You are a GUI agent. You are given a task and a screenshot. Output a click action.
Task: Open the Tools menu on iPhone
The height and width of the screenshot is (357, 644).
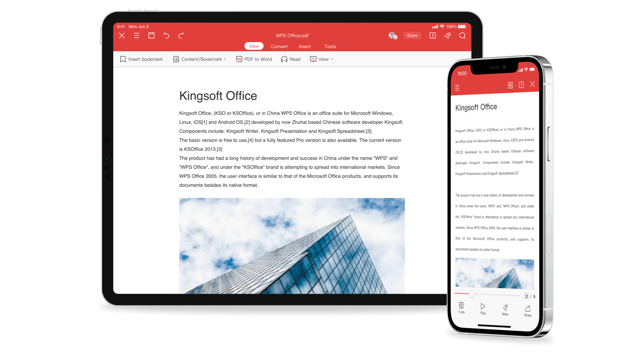(x=461, y=309)
